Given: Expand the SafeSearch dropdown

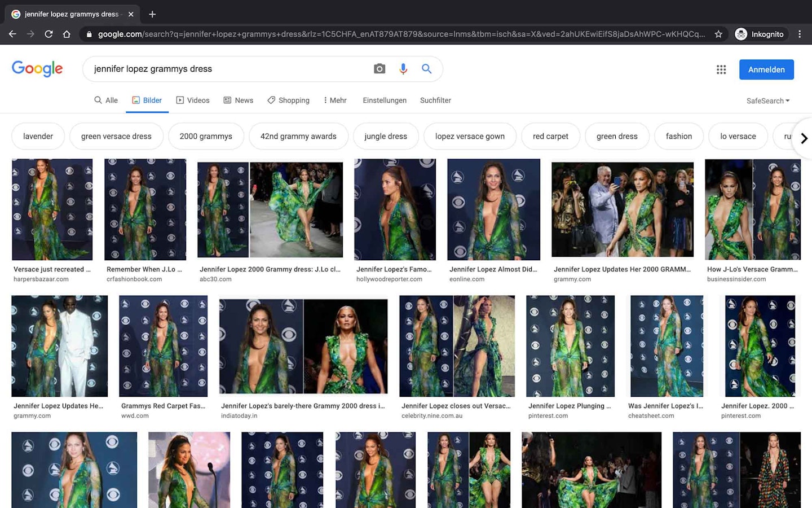Looking at the screenshot, I should (x=767, y=100).
